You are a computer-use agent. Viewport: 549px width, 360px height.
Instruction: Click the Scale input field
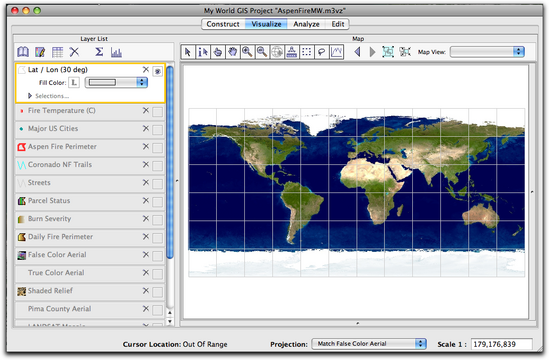[x=501, y=344]
